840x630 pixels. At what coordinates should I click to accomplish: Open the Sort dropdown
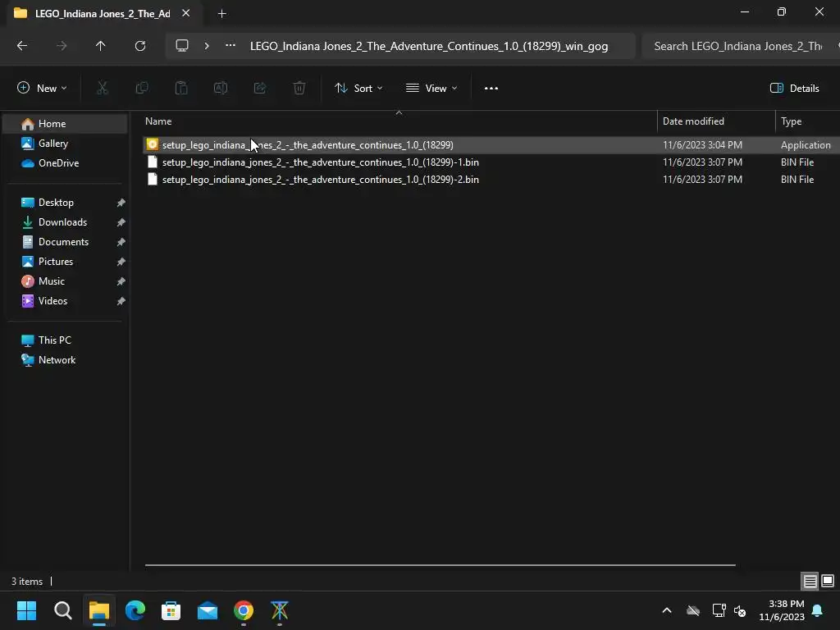click(x=358, y=89)
